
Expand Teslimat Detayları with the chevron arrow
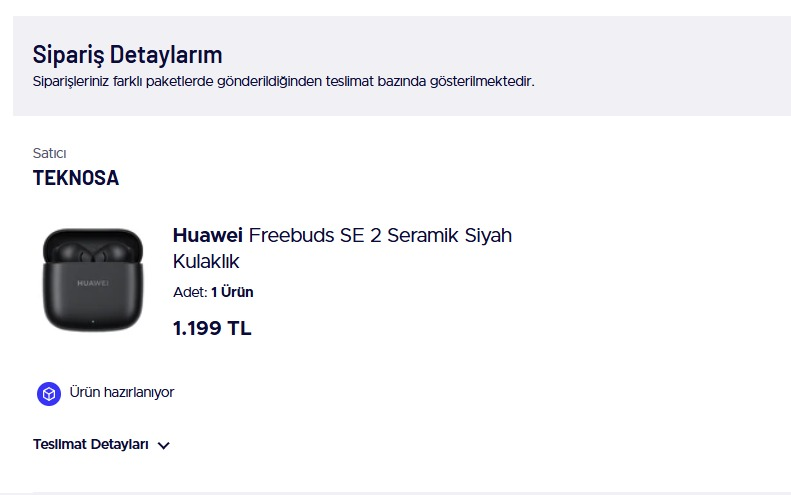point(164,446)
